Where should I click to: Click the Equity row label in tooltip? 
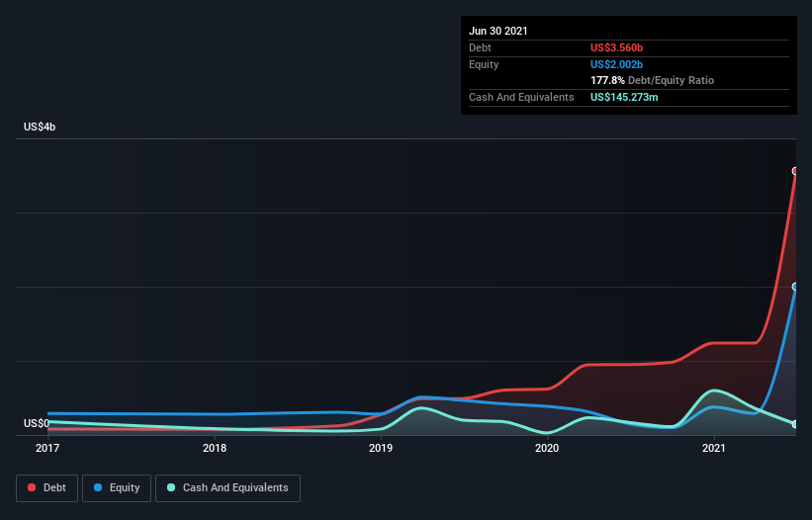pyautogui.click(x=484, y=64)
